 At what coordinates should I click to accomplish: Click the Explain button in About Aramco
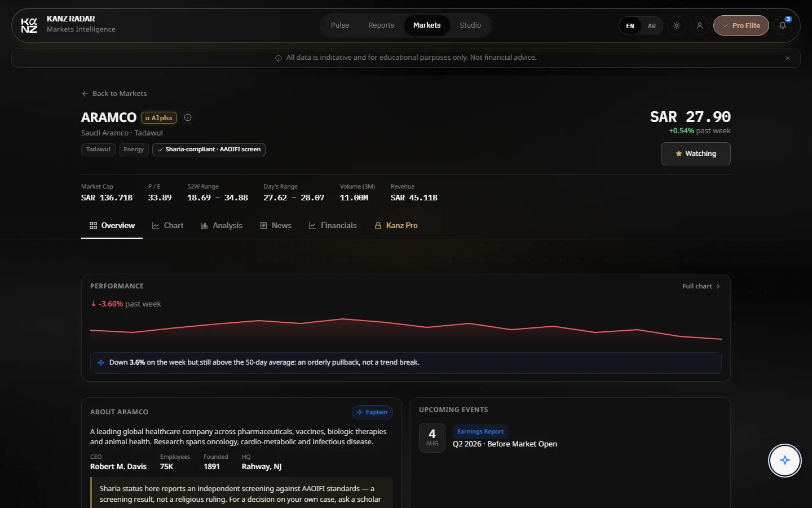click(x=372, y=412)
